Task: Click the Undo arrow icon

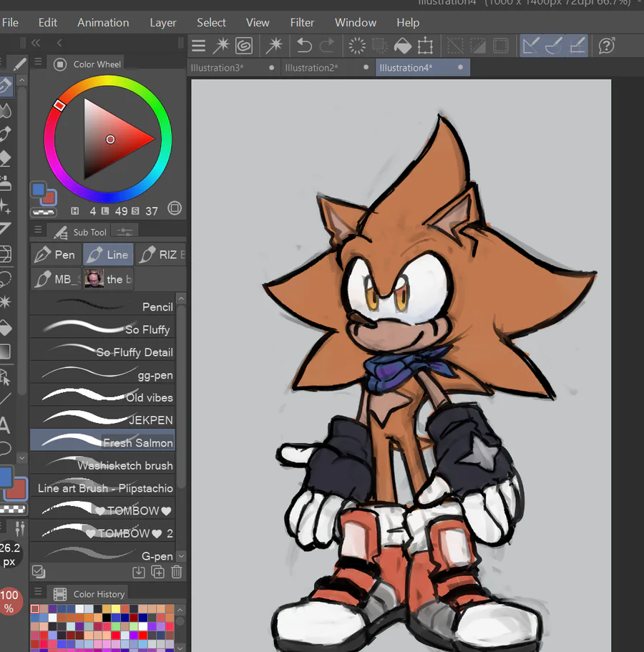Action: coord(304,46)
